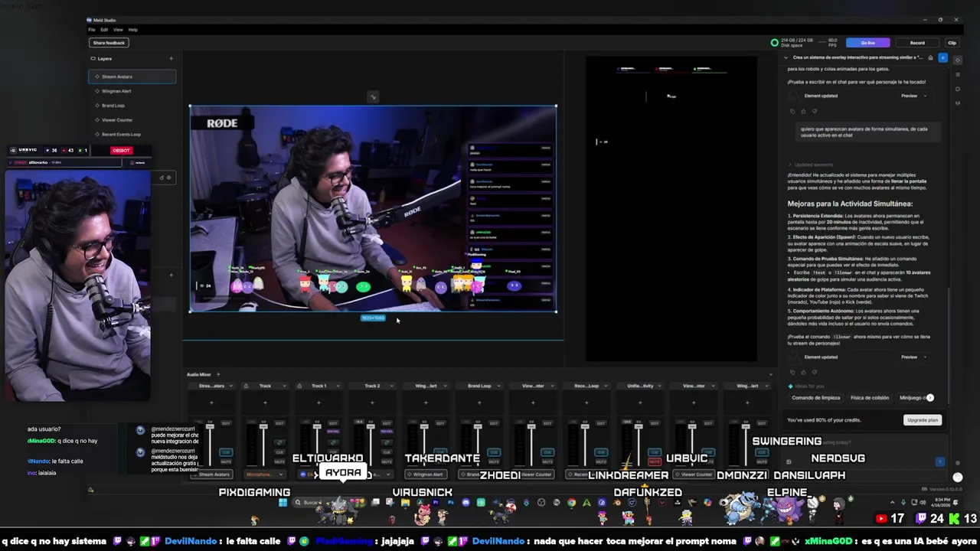Screen dimensions: 980x551
Task: Open the Edit menu
Action: pos(104,30)
